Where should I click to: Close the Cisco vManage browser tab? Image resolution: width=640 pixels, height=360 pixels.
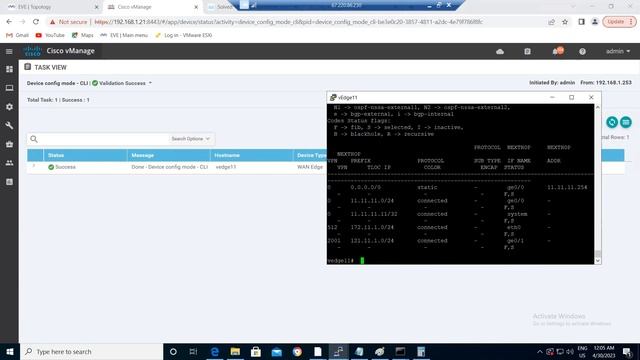(196, 7)
